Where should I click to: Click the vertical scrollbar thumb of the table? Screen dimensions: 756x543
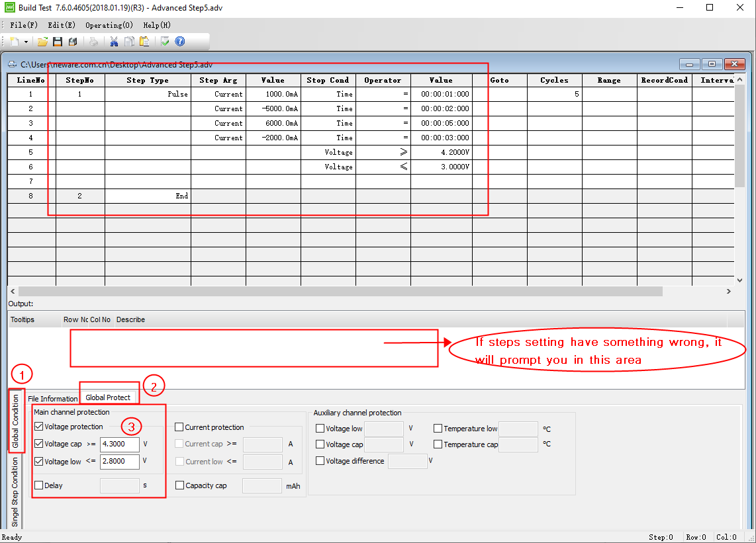(x=739, y=136)
